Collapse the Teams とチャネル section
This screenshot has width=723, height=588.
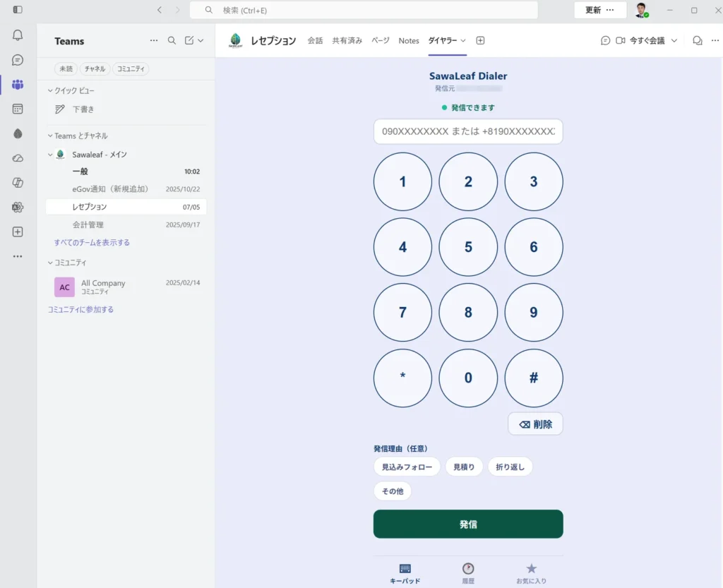tap(50, 136)
